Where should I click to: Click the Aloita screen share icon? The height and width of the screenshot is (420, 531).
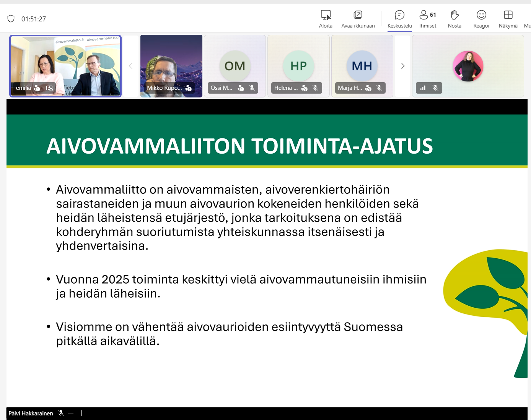coord(326,15)
